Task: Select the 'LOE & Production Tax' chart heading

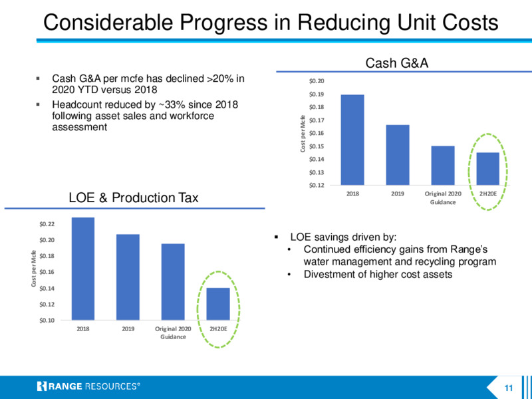Action: pos(134,198)
